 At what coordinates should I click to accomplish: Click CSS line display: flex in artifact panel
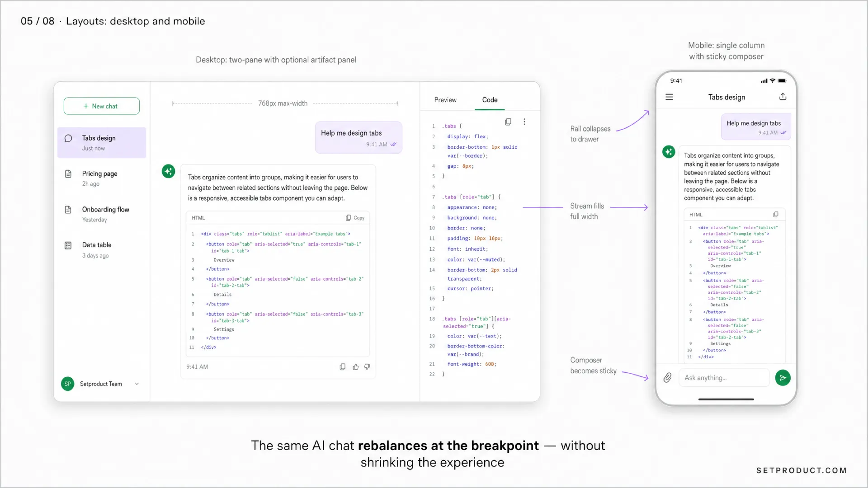tap(467, 136)
